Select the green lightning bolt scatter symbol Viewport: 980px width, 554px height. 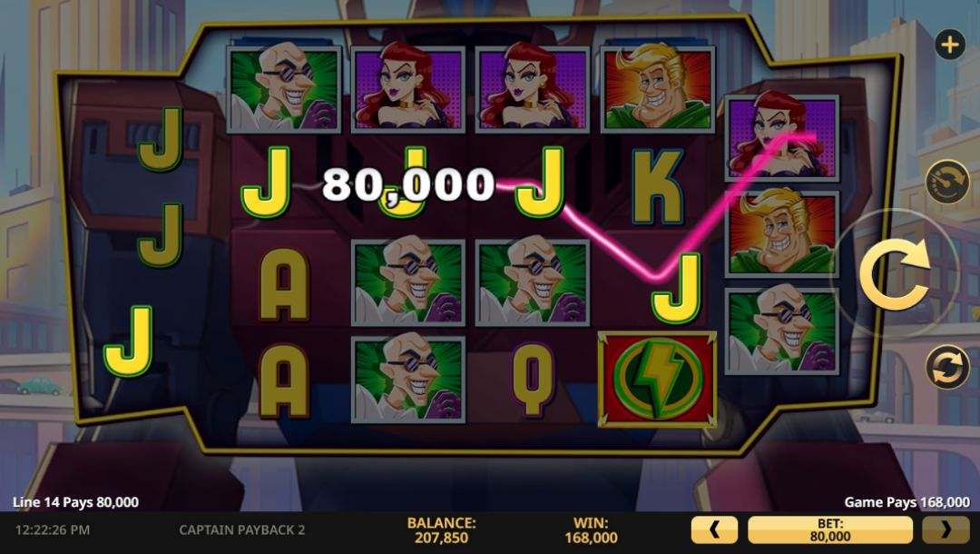click(657, 379)
